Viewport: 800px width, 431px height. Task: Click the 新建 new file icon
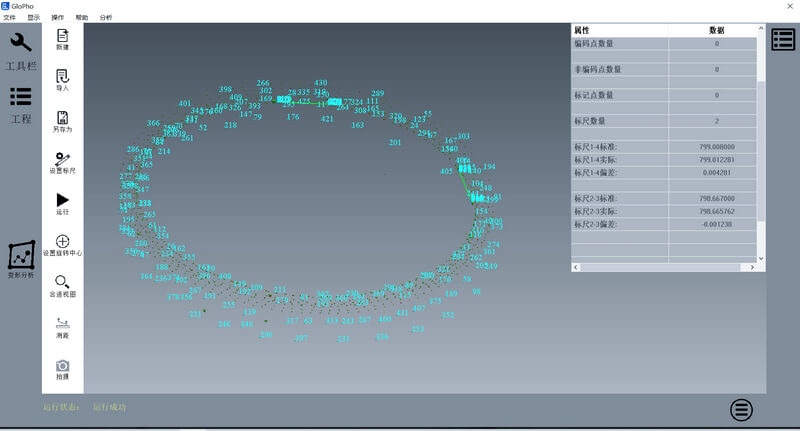(62, 35)
